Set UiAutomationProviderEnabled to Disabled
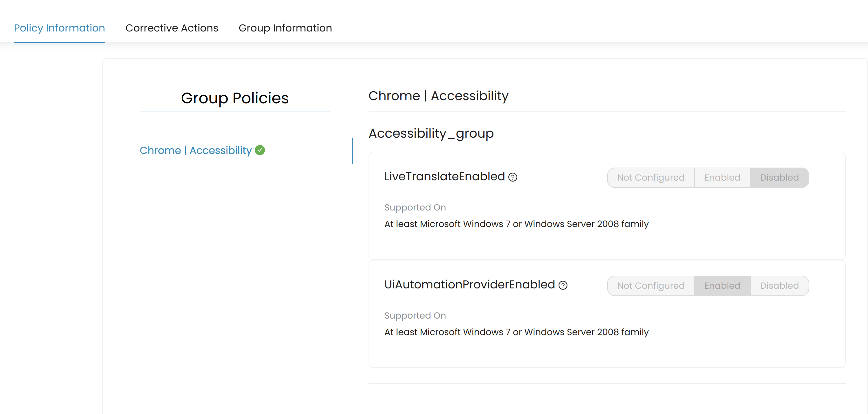This screenshot has height=414, width=868. 779,286
